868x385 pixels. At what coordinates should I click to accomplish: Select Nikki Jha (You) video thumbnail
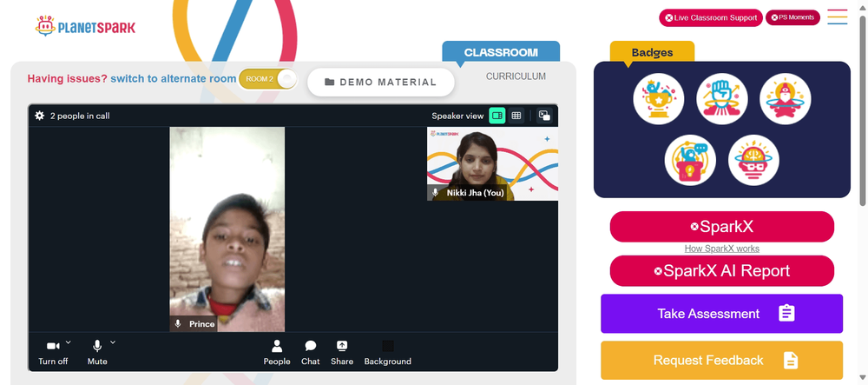click(x=492, y=164)
